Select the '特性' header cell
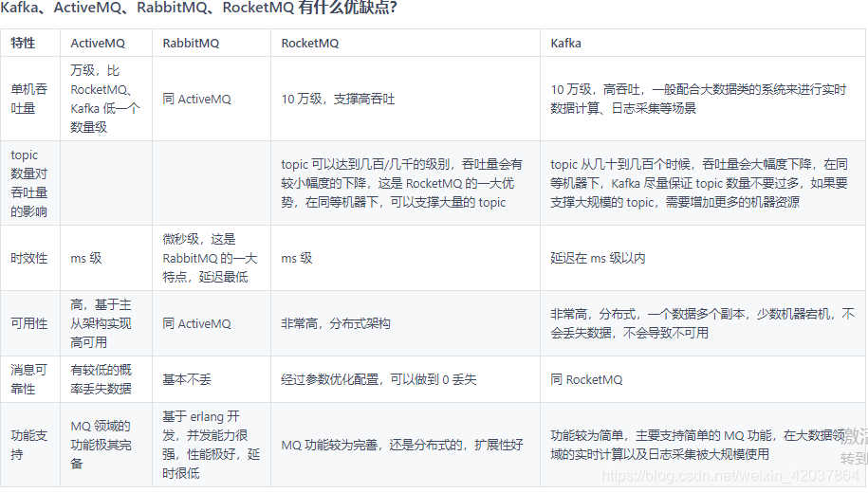This screenshot has height=493, width=868. (30, 44)
